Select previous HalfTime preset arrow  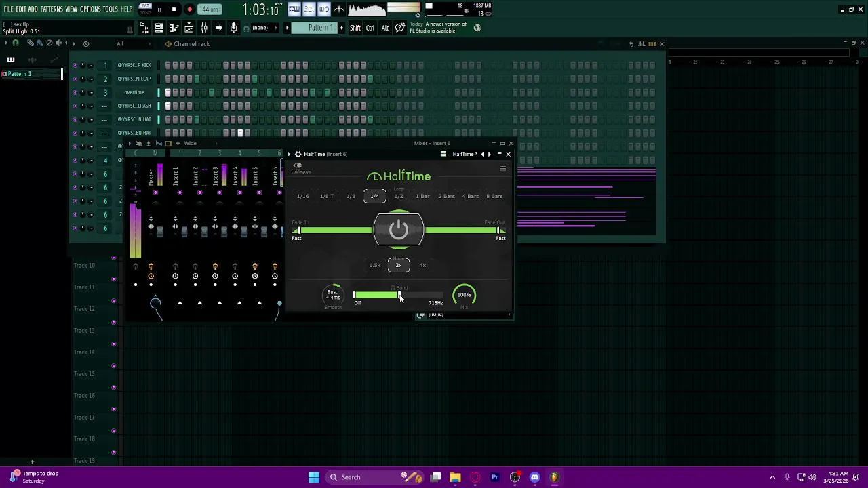pyautogui.click(x=482, y=154)
